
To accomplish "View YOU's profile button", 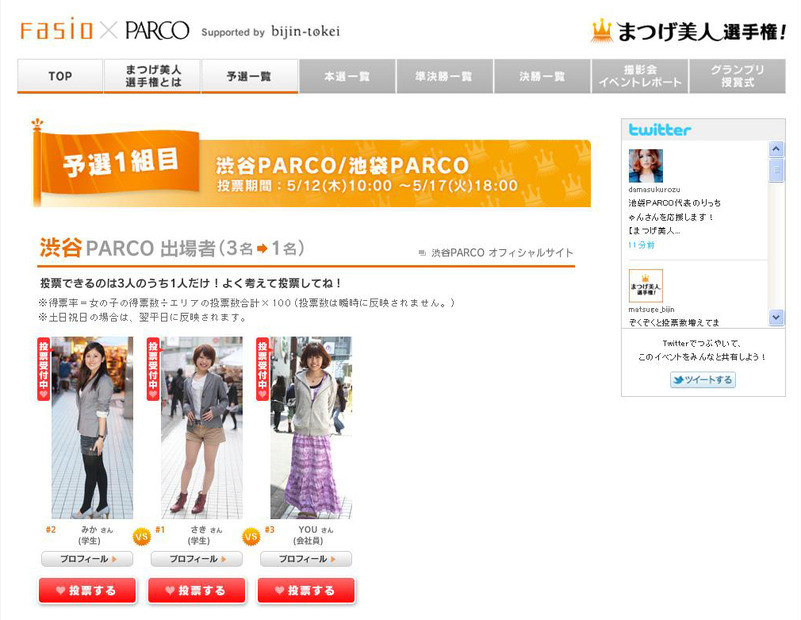I will coord(306,559).
